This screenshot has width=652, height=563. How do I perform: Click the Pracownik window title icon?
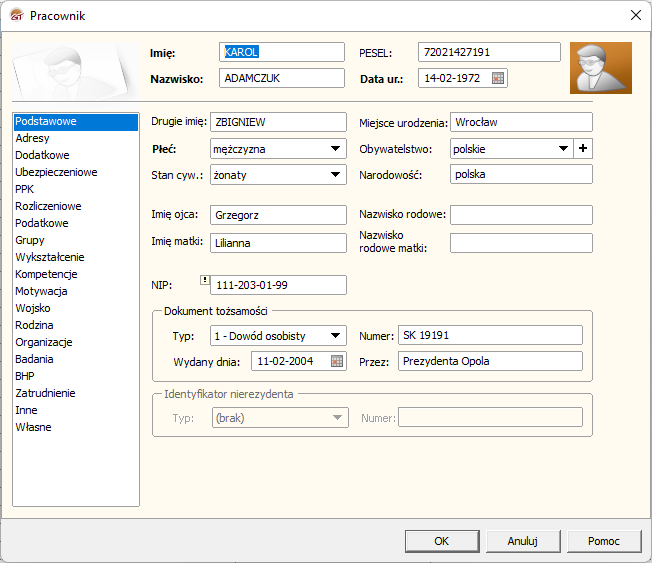[x=15, y=15]
